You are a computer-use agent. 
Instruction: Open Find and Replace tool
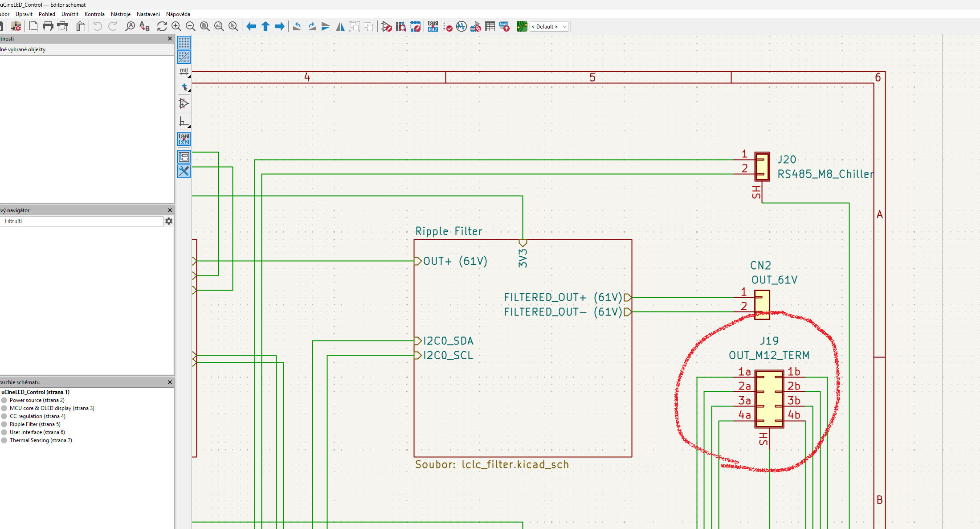[x=144, y=27]
